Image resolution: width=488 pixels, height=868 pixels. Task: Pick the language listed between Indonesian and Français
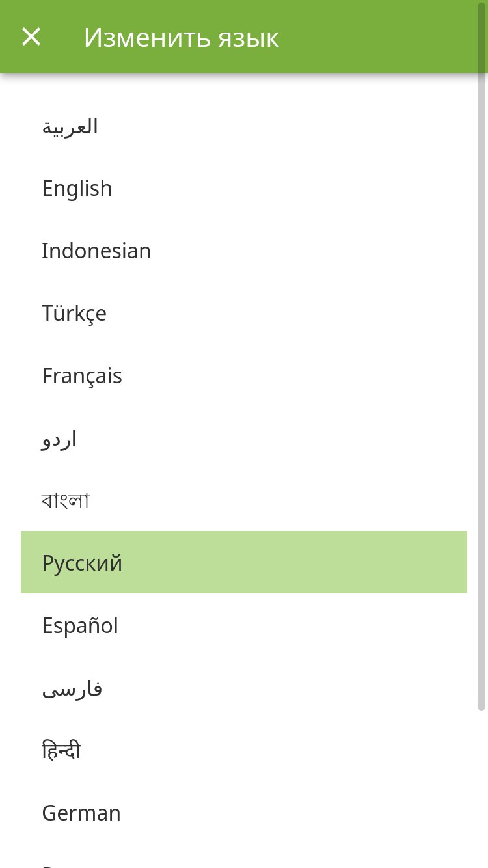click(244, 313)
